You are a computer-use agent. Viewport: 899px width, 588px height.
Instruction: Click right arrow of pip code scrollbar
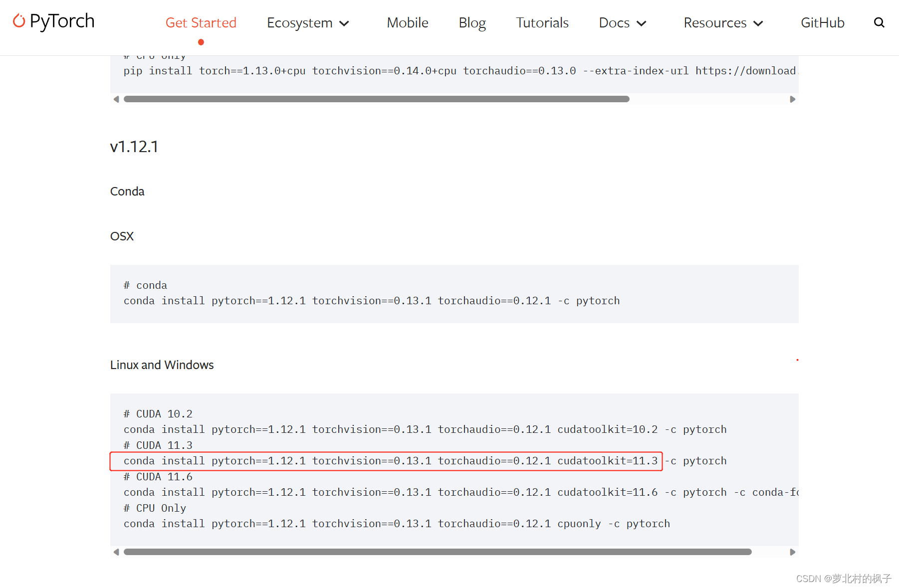pyautogui.click(x=792, y=99)
